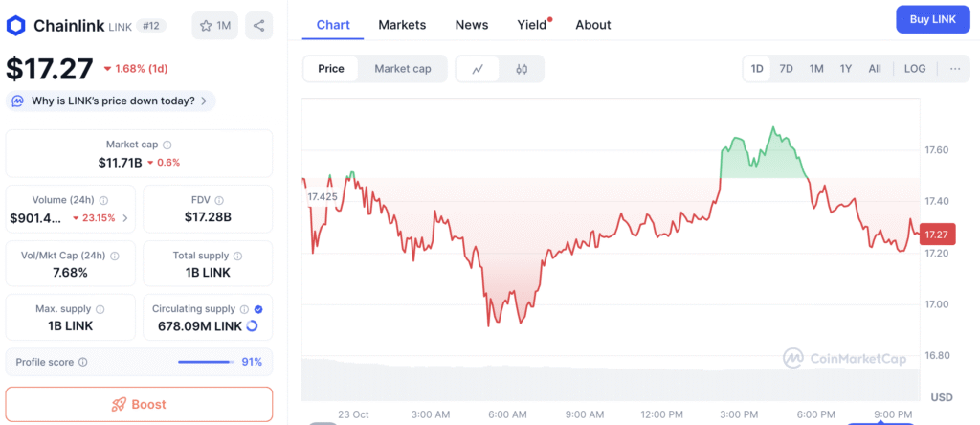
Task: Click the share icon button
Action: [258, 26]
